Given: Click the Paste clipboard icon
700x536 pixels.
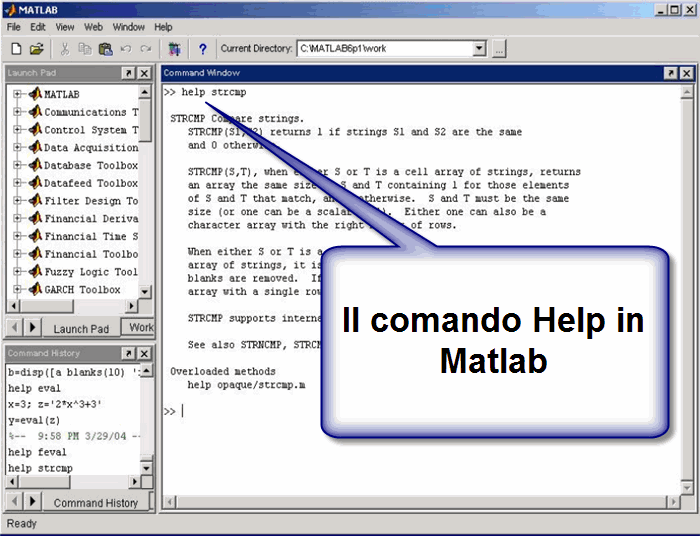Looking at the screenshot, I should [105, 49].
